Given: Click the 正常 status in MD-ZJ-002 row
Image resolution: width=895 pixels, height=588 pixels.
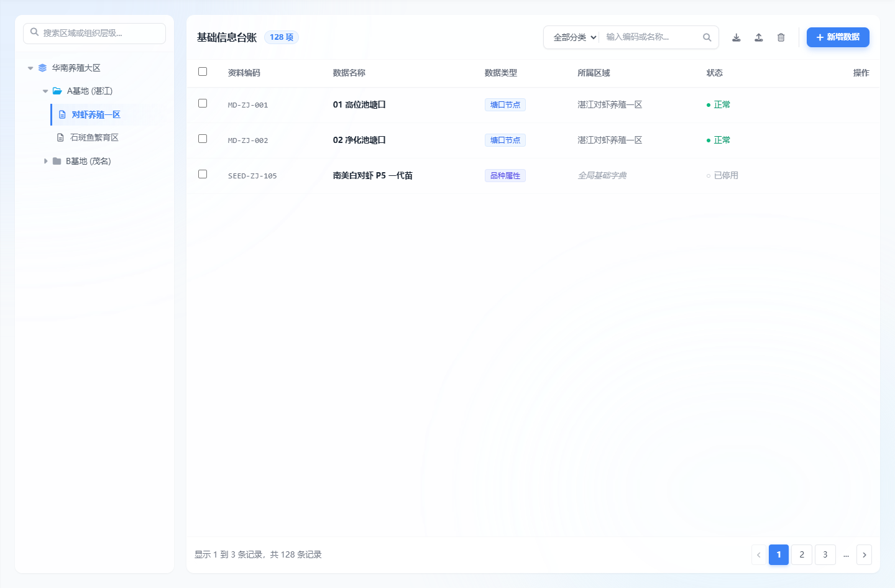Looking at the screenshot, I should 718,140.
